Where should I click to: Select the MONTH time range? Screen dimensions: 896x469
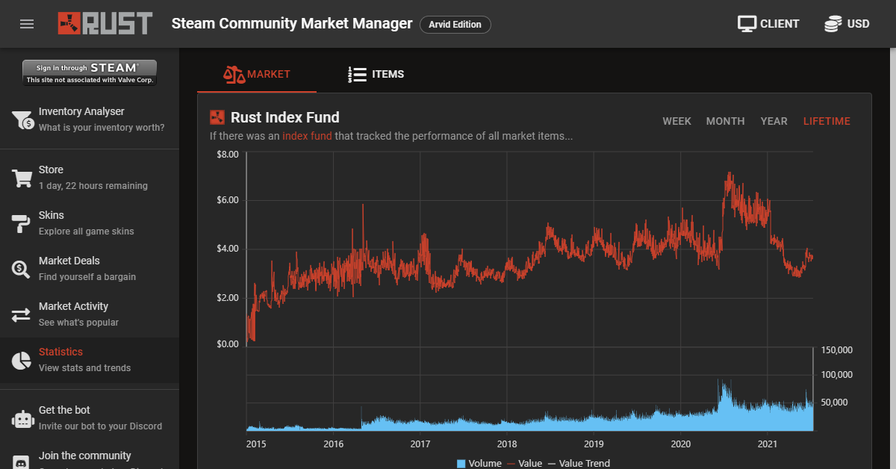coord(725,121)
